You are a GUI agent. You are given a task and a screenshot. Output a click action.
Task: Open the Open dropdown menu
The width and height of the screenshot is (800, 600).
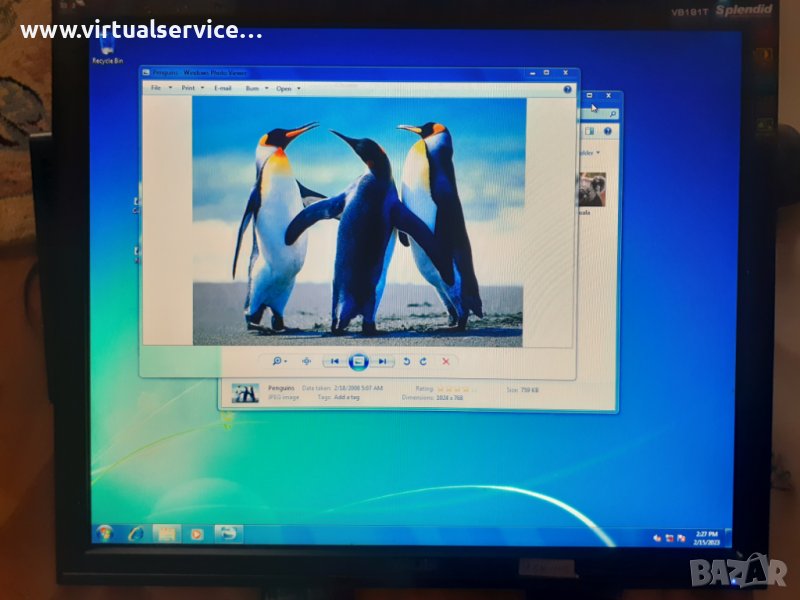click(288, 88)
